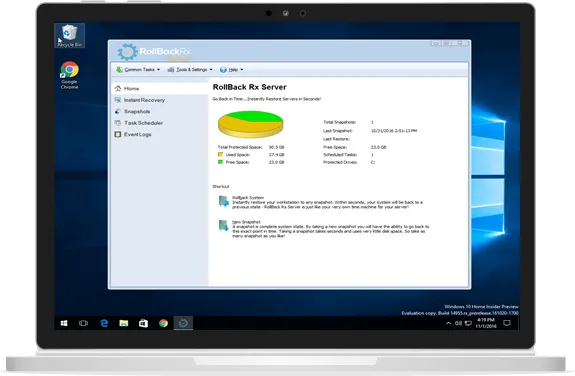
Task: Click the RollBack Rx Server heading
Action: (250, 87)
